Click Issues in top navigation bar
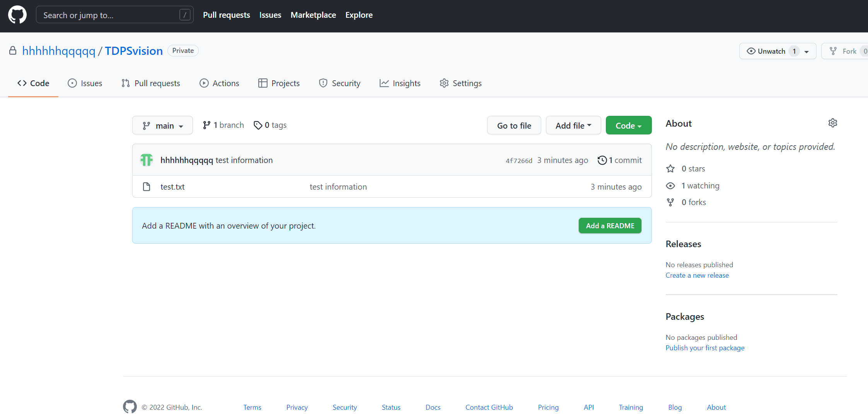Image resolution: width=868 pixels, height=414 pixels. coord(270,15)
